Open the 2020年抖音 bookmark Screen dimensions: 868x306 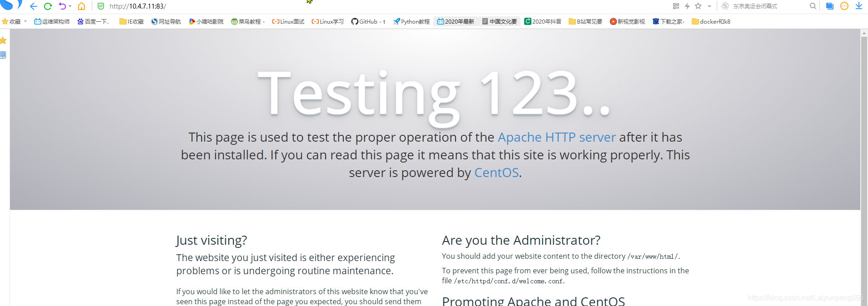(x=543, y=21)
